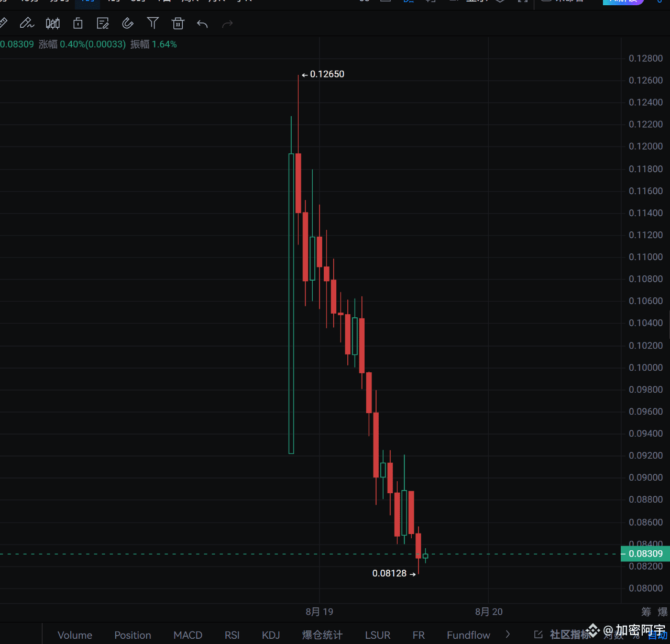Click the 0.12800 price axis label
Screen dimensions: 670x644
pos(645,58)
